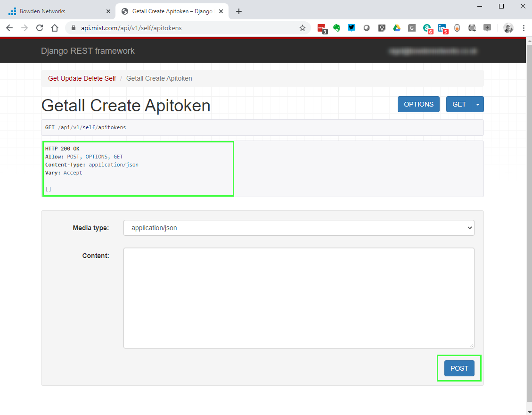Viewport: 532px width, 415px height.
Task: Focus the Content text area
Action: click(299, 298)
